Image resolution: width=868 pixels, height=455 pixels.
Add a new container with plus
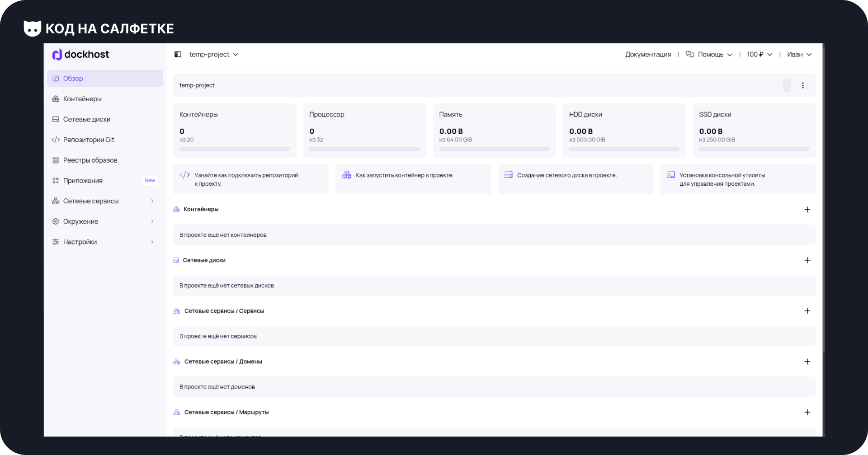pos(807,210)
